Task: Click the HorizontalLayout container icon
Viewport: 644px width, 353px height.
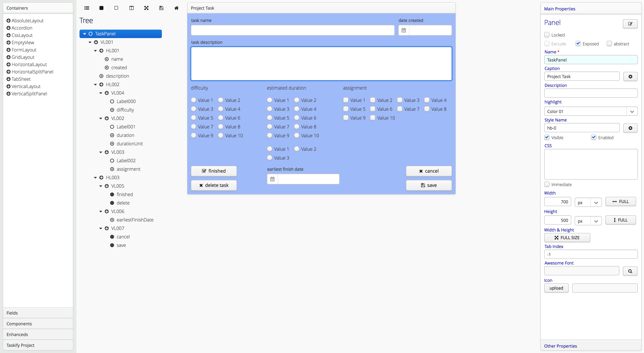Action: tap(8, 65)
